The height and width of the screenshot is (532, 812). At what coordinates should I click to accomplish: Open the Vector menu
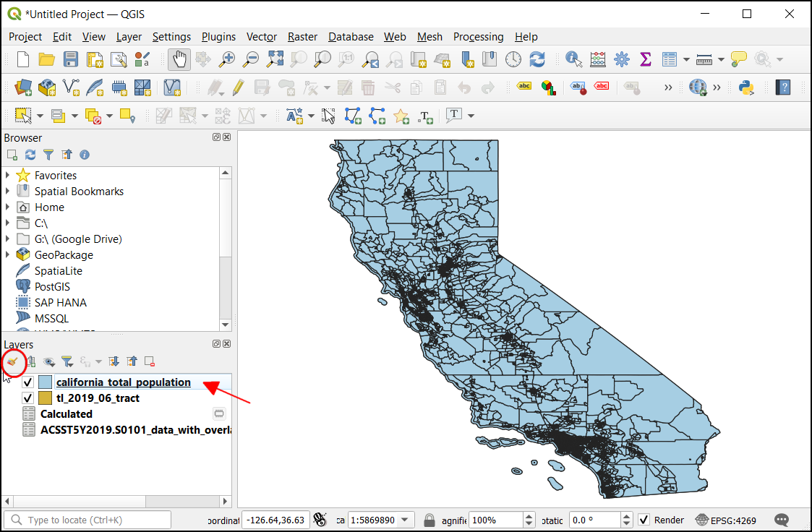(x=261, y=37)
